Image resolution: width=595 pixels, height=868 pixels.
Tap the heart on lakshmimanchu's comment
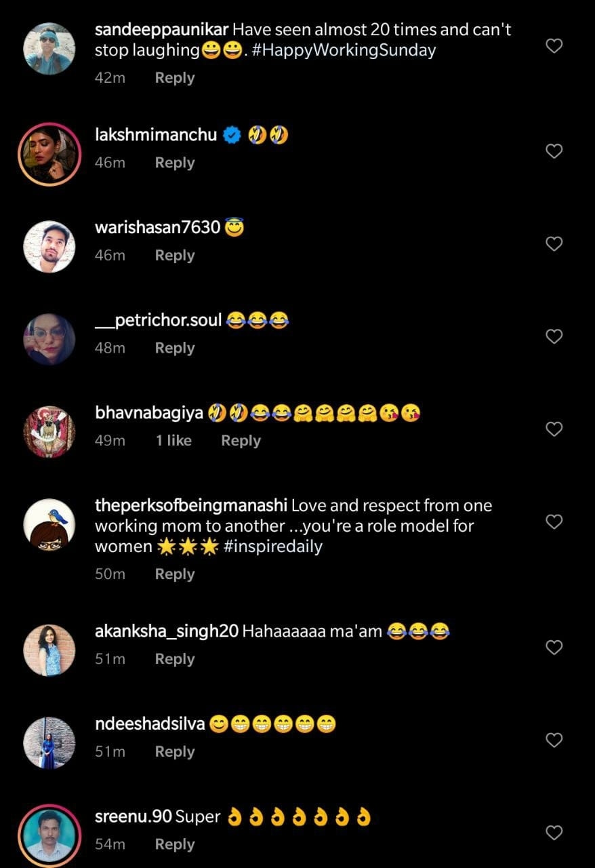554,151
